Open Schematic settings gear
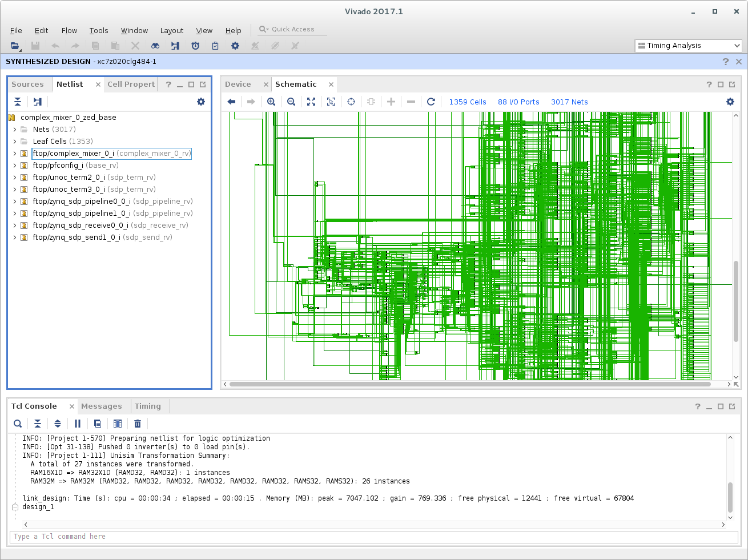 [x=730, y=102]
